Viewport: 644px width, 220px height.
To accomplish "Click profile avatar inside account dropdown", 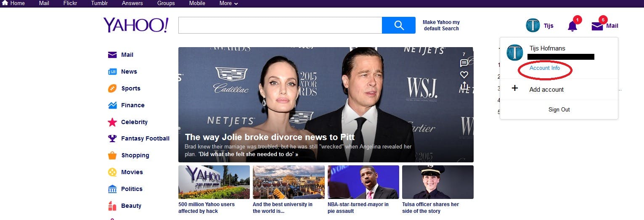I will click(515, 53).
